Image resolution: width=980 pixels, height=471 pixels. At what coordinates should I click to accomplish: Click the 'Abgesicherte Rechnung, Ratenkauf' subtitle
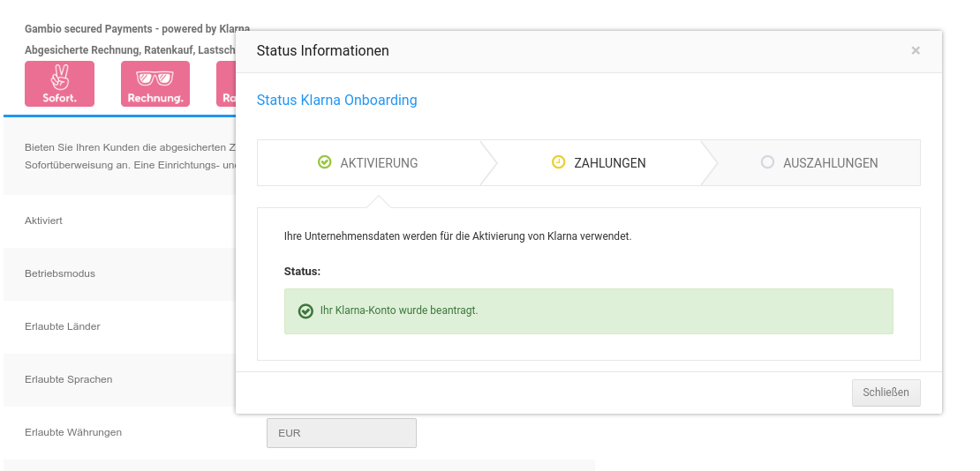[x=130, y=50]
